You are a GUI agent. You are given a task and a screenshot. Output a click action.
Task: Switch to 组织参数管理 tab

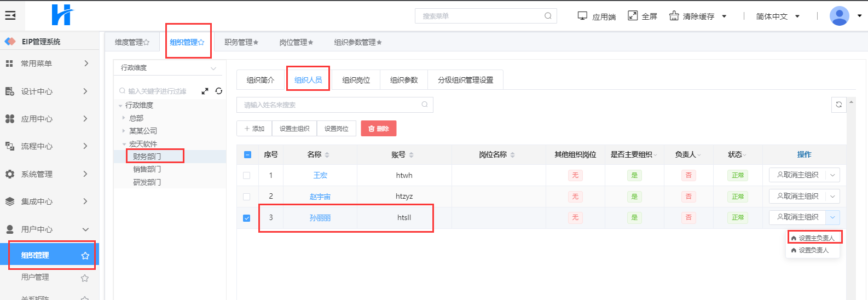tap(358, 42)
